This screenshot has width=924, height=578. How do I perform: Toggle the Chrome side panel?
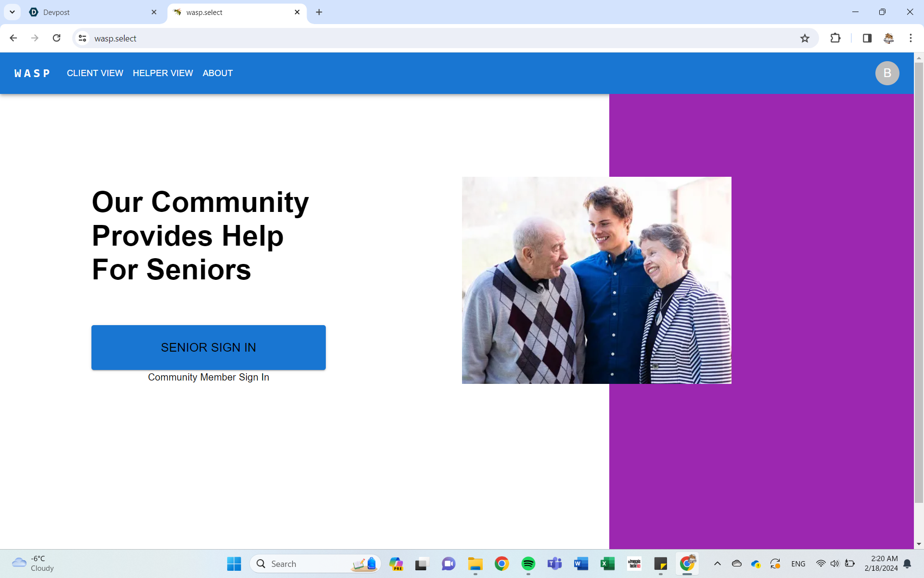point(867,39)
